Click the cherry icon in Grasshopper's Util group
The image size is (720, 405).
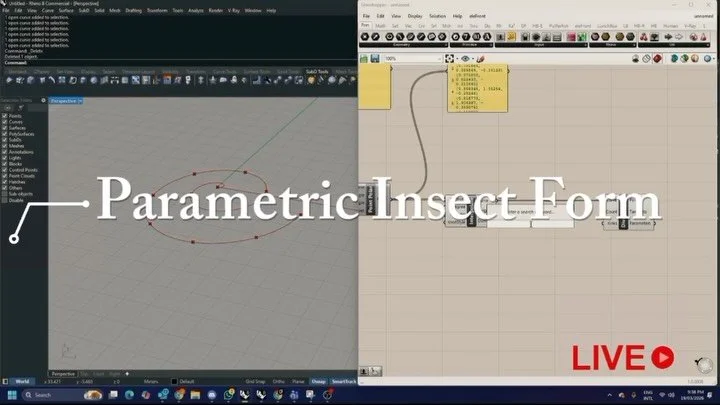pos(644,37)
